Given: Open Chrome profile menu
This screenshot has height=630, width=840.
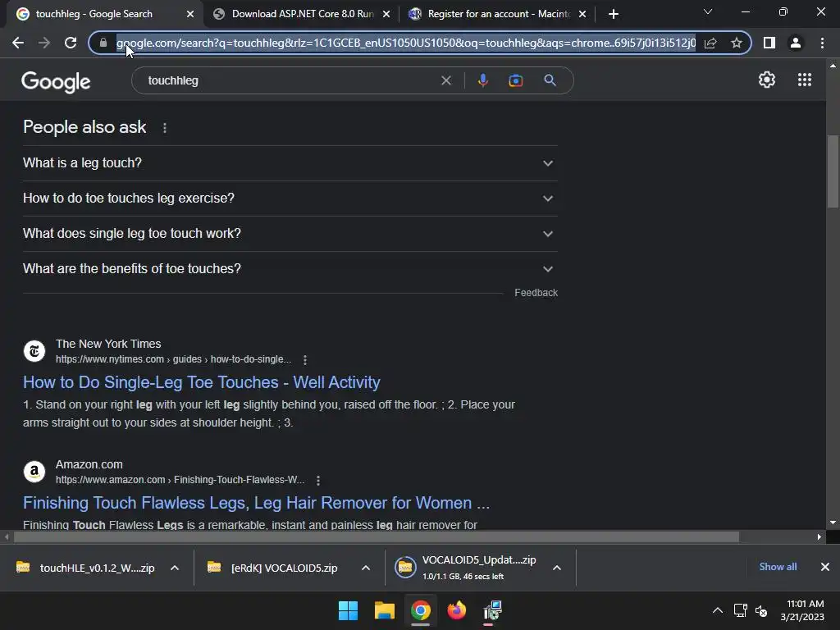Looking at the screenshot, I should (796, 43).
